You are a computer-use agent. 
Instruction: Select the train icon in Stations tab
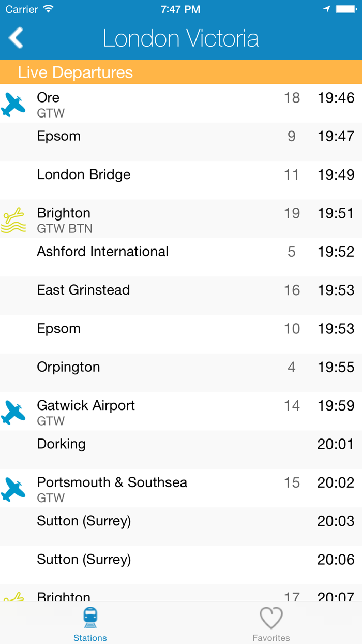90,618
